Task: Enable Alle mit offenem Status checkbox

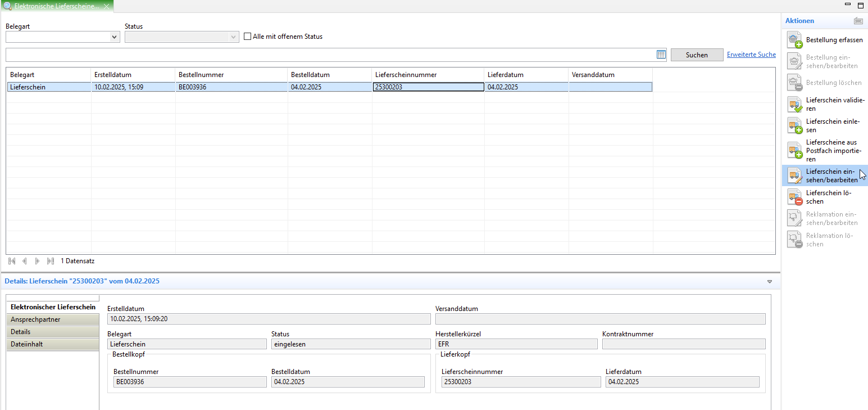Action: 248,37
